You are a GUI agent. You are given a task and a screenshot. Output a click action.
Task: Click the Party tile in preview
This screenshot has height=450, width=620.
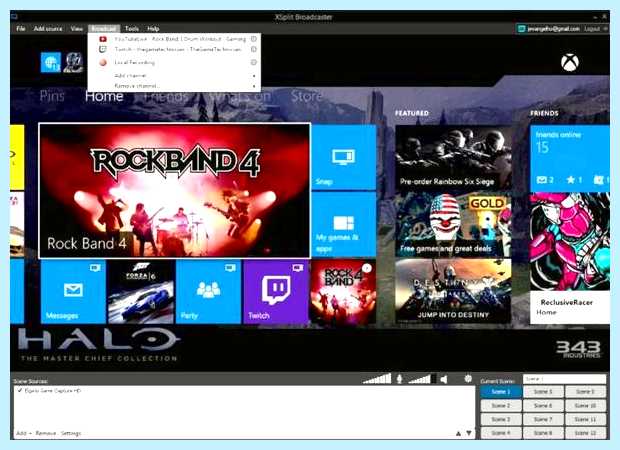coord(208,292)
